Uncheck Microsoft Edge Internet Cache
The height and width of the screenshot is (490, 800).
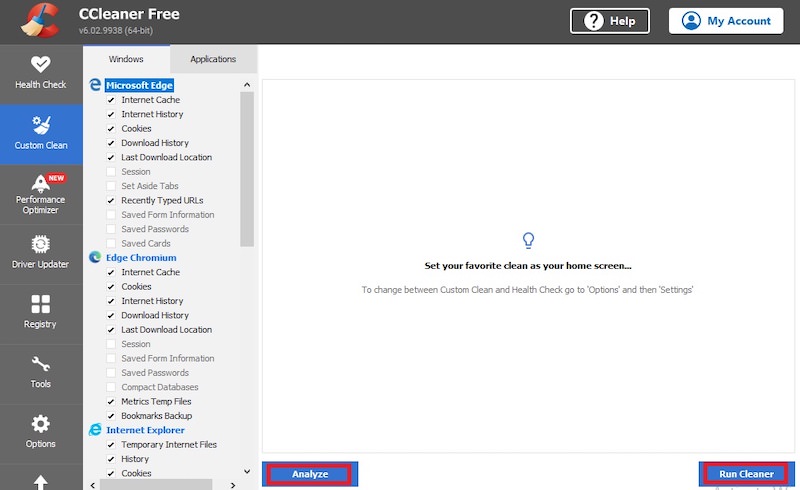(111, 100)
